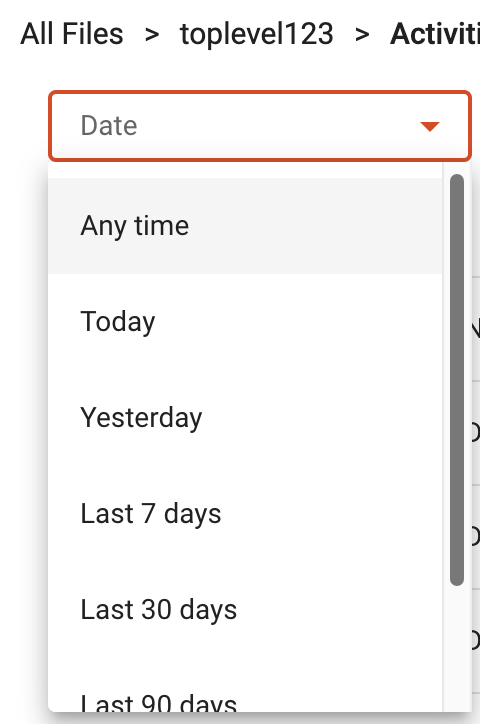480x724 pixels.
Task: Click the chevron after toplevel123
Action: click(x=362, y=34)
